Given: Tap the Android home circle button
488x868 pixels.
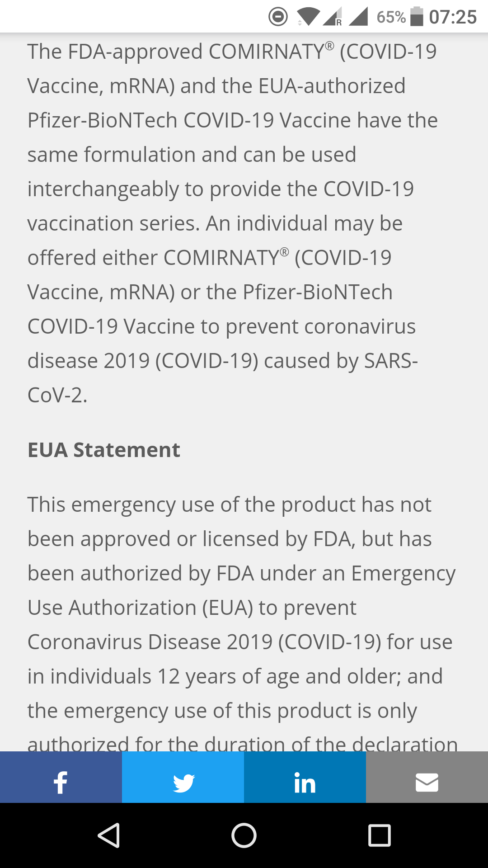Looking at the screenshot, I should click(x=244, y=835).
